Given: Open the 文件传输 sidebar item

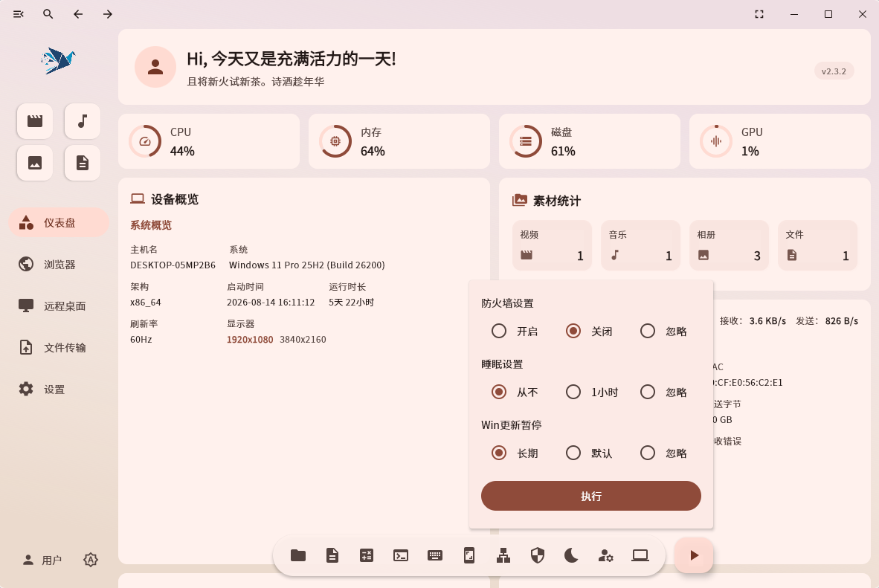Looking at the screenshot, I should [x=58, y=348].
